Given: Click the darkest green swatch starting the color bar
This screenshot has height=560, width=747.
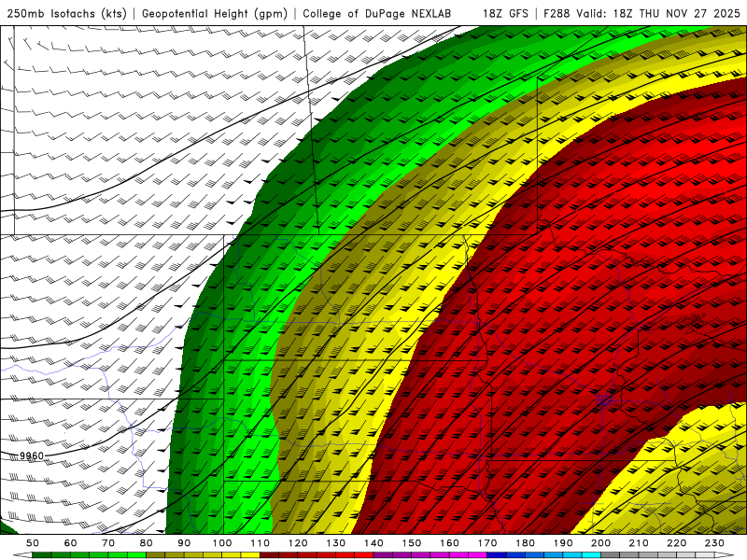Looking at the screenshot, I should pyautogui.click(x=42, y=555).
